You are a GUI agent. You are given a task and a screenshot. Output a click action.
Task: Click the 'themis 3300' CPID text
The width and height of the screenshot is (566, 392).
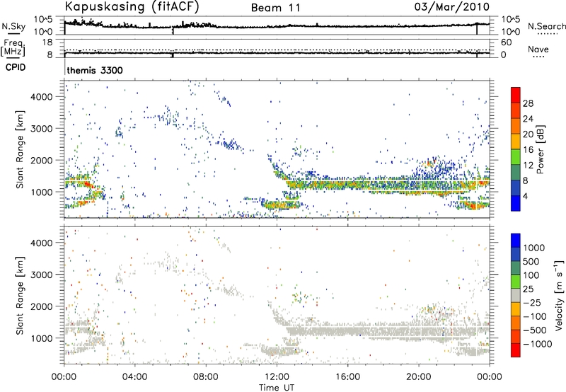95,70
